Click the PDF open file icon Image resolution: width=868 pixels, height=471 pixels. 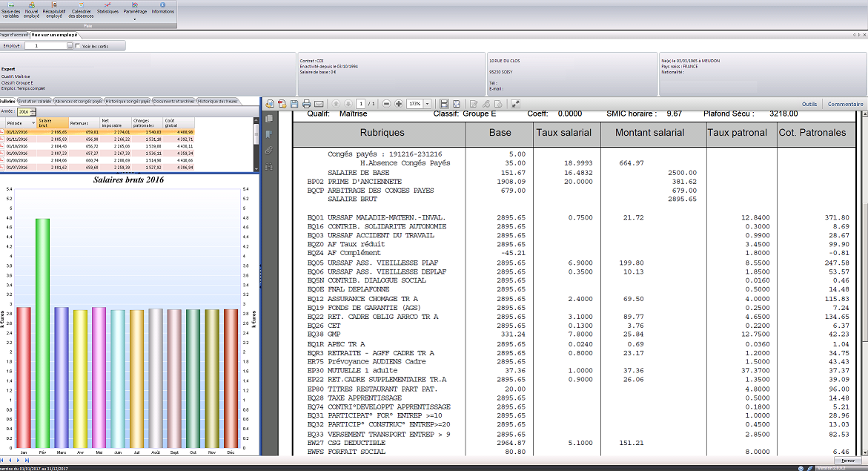pyautogui.click(x=270, y=104)
